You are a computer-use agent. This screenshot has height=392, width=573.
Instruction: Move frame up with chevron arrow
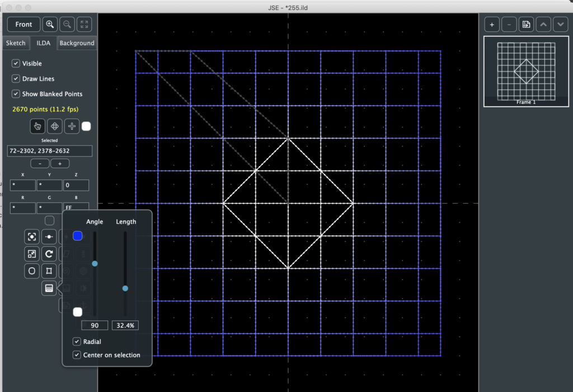click(543, 25)
